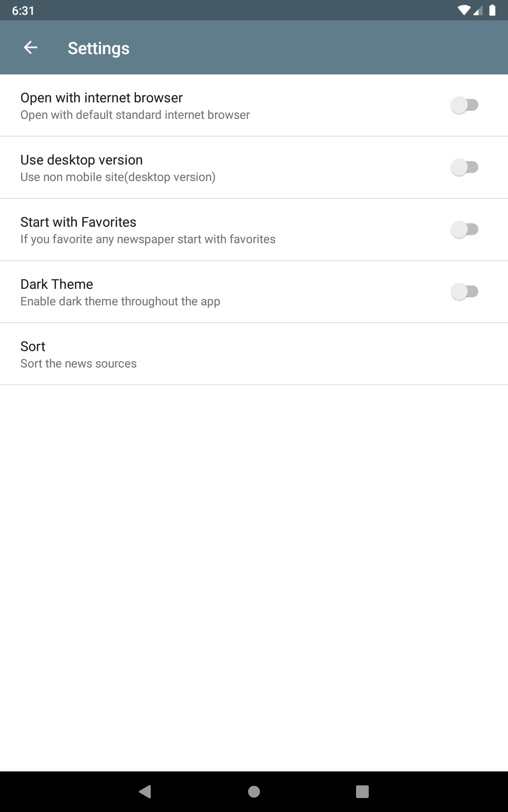This screenshot has height=812, width=508.
Task: Open recent apps with square button
Action: tap(362, 791)
